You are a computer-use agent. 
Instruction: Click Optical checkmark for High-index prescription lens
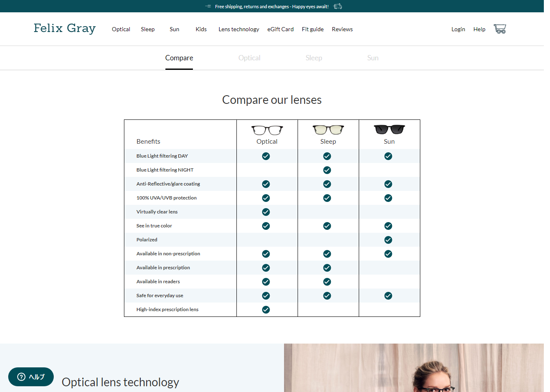266,309
